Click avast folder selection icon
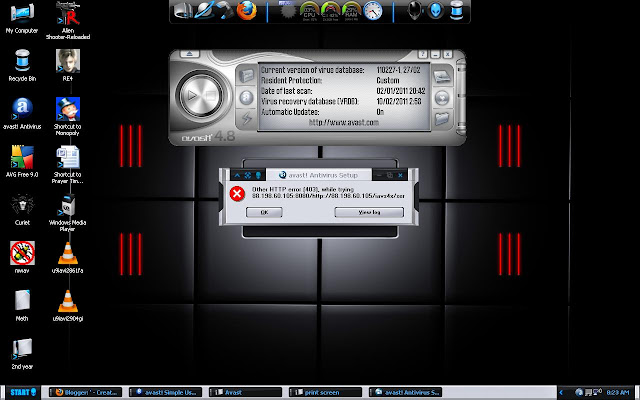This screenshot has height=400, width=640. click(x=442, y=119)
